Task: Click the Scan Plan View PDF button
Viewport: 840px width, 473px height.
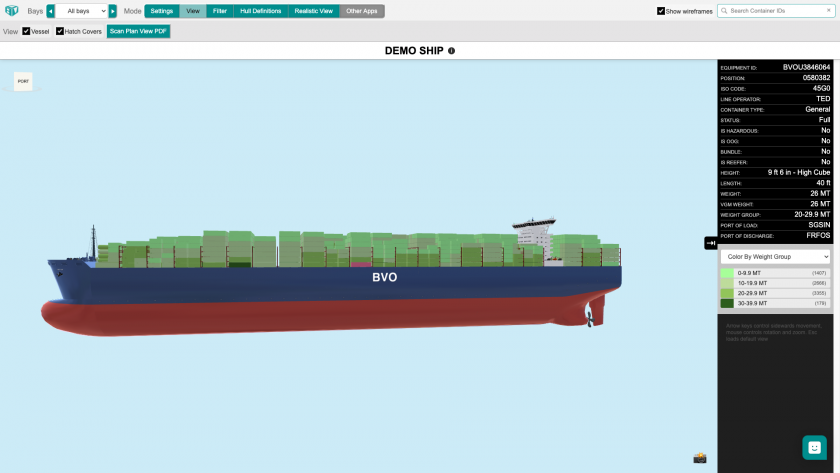Action: click(x=139, y=31)
